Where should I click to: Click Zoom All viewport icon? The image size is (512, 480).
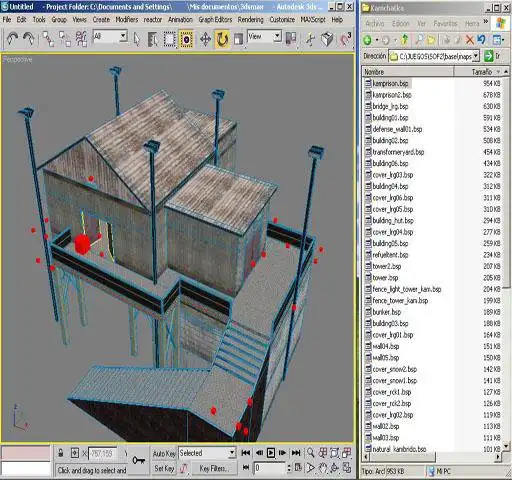pyautogui.click(x=323, y=452)
